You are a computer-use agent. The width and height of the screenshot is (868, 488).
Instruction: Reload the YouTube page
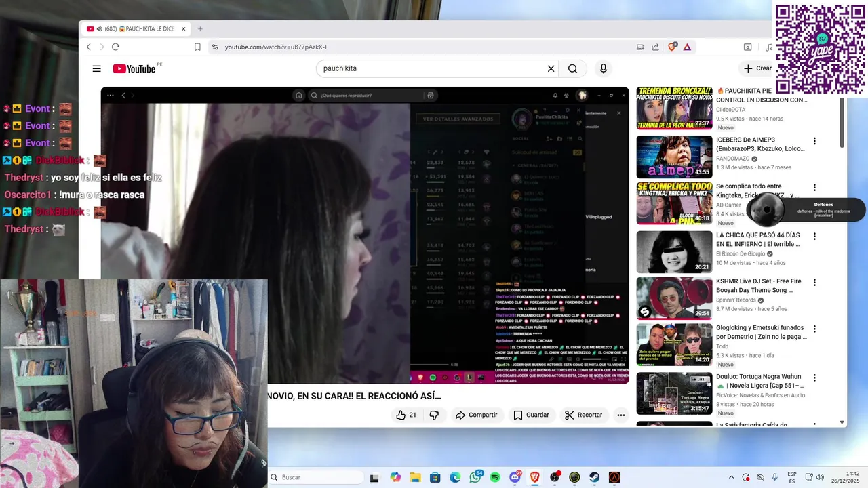click(x=115, y=47)
